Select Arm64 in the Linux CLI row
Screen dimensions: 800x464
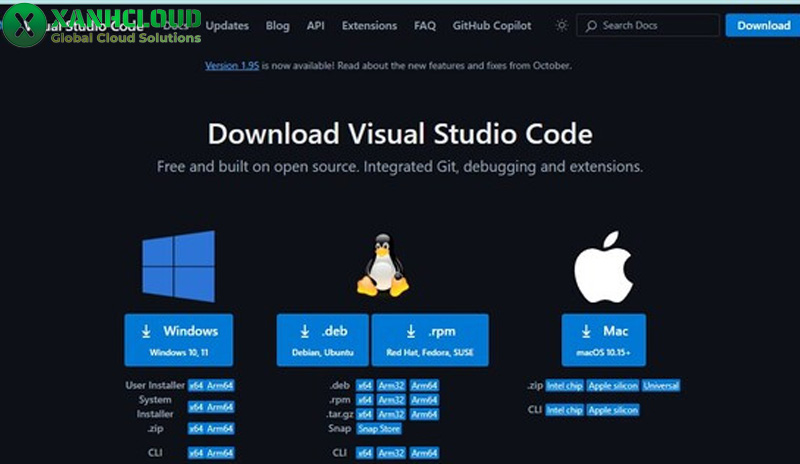(424, 453)
